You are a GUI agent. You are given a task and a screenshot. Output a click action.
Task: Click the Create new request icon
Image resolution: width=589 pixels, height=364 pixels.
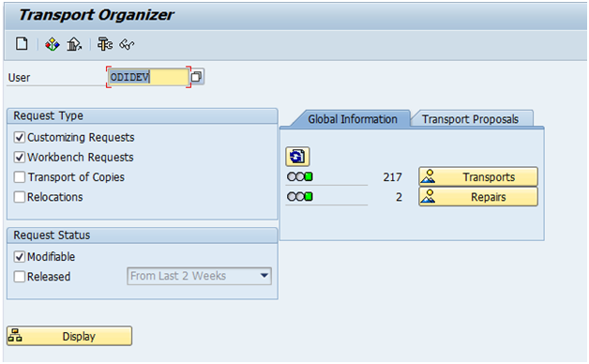[22, 44]
